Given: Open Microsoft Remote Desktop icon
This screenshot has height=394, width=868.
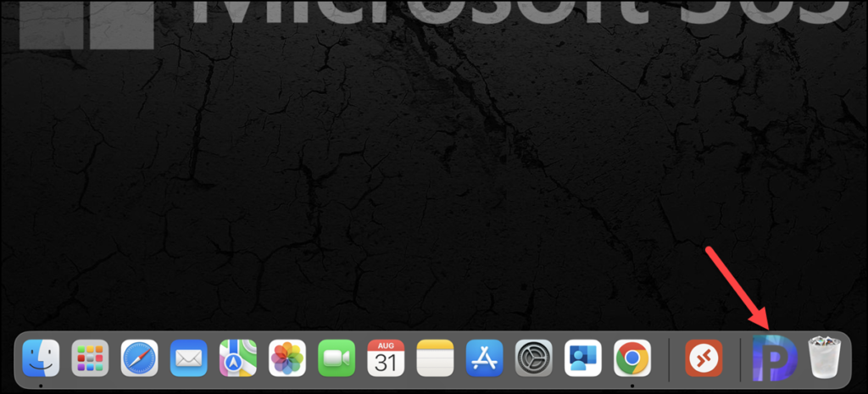Looking at the screenshot, I should coord(704,358).
